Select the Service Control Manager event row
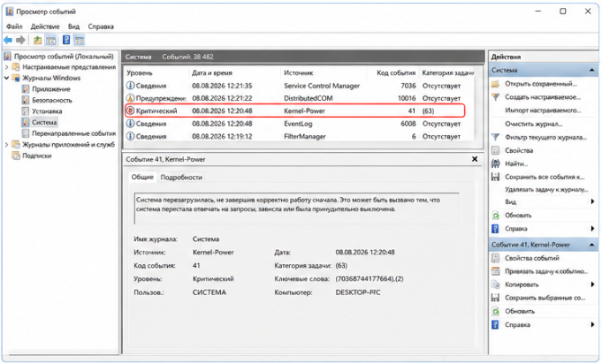This screenshot has width=602, height=364. pos(300,86)
